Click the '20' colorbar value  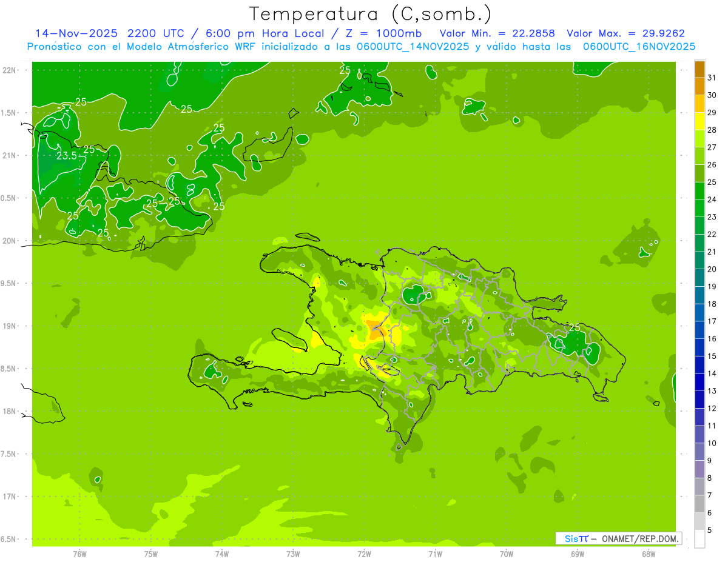point(712,269)
